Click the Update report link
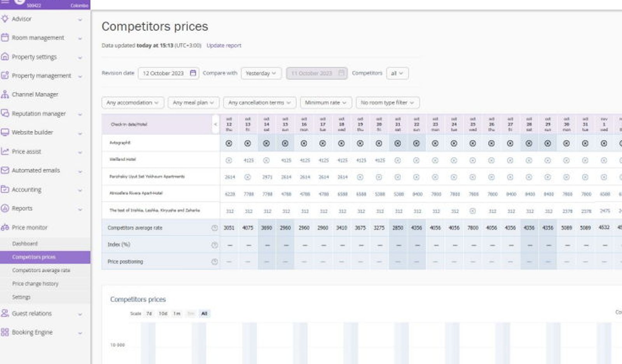 coord(224,45)
